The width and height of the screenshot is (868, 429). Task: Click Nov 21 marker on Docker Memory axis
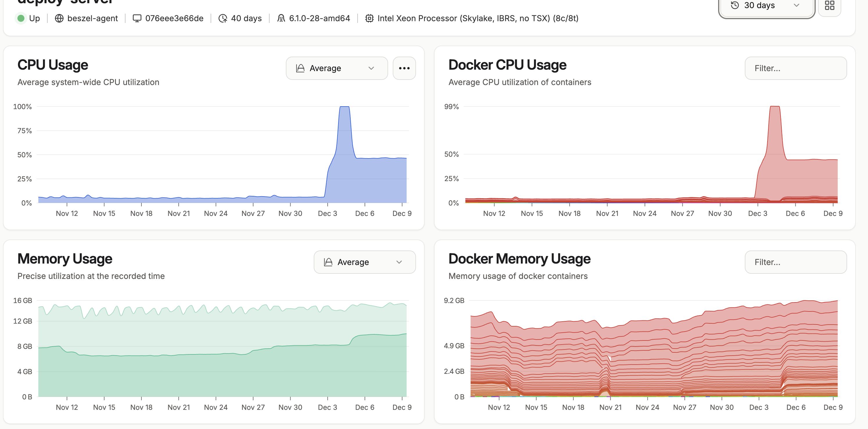(x=610, y=407)
